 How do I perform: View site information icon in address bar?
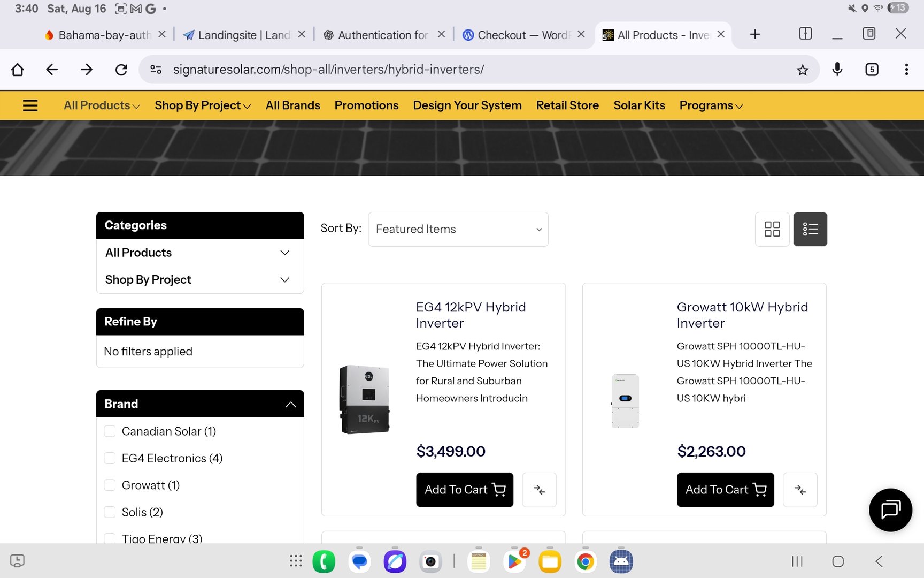coord(156,70)
